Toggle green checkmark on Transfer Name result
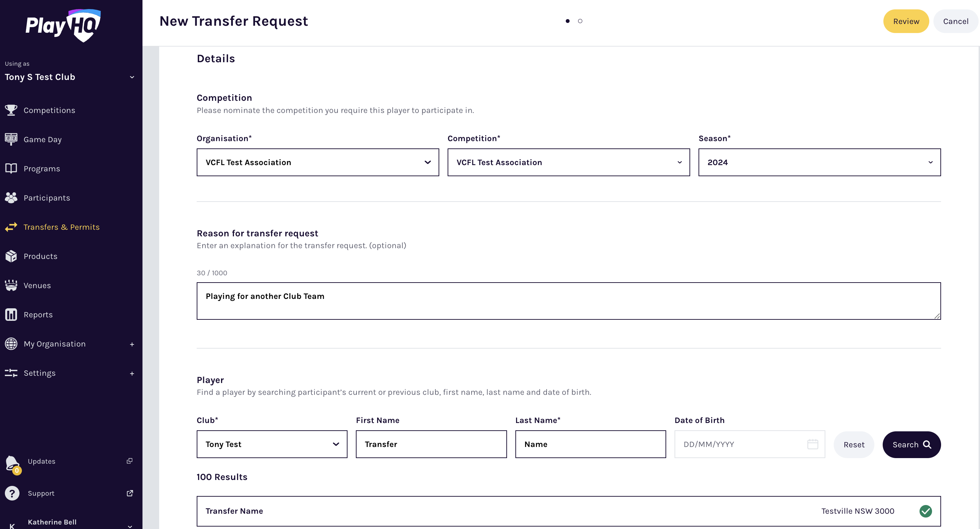The image size is (980, 529). [925, 511]
